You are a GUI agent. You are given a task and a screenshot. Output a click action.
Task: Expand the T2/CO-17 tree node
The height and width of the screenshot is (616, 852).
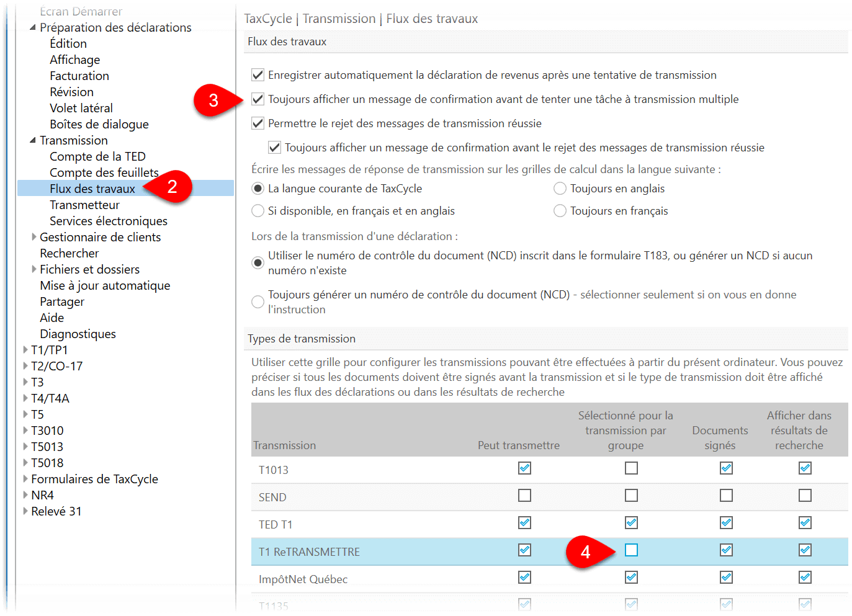click(25, 366)
